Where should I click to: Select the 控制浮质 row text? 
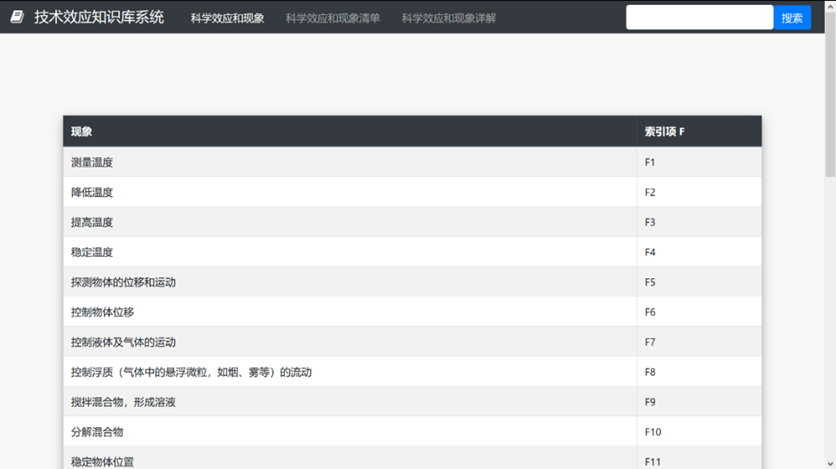tap(191, 372)
